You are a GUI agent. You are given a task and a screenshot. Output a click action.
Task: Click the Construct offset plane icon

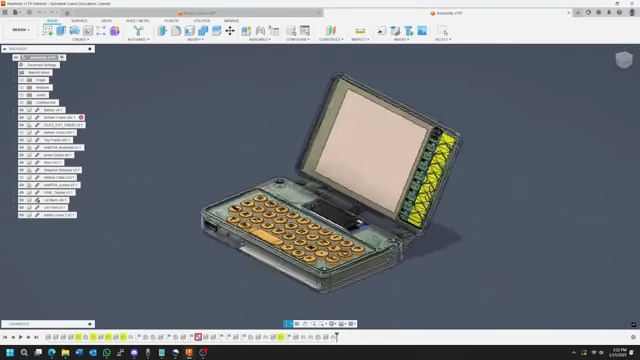coord(331,31)
